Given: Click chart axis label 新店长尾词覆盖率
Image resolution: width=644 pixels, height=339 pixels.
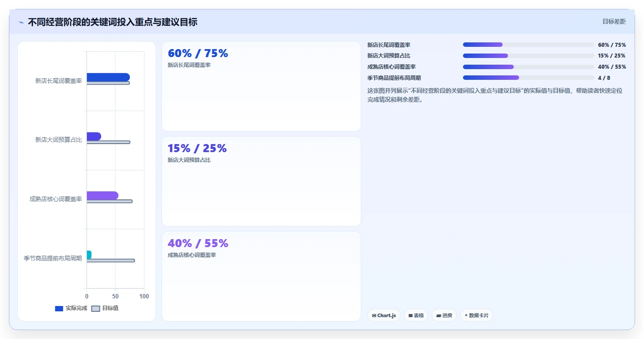Looking at the screenshot, I should point(58,81).
